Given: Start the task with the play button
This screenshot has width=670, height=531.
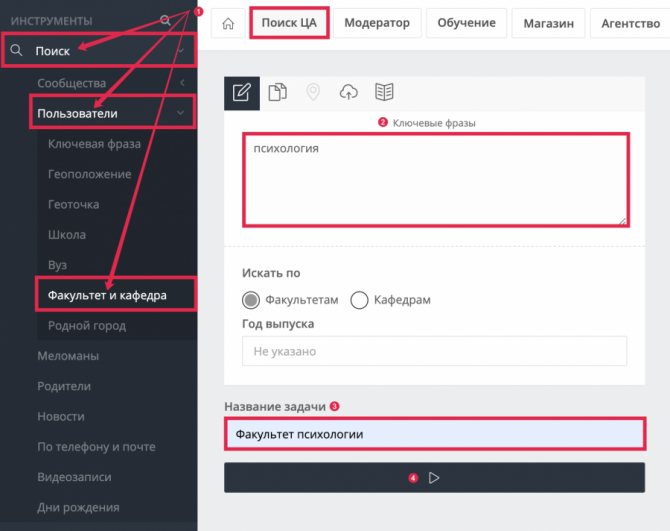Looking at the screenshot, I should pyautogui.click(x=434, y=478).
